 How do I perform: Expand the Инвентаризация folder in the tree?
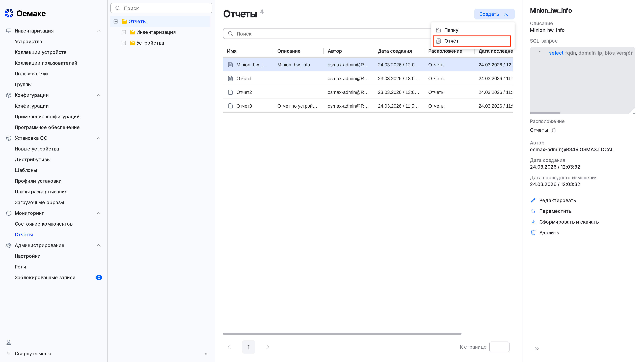click(x=123, y=32)
